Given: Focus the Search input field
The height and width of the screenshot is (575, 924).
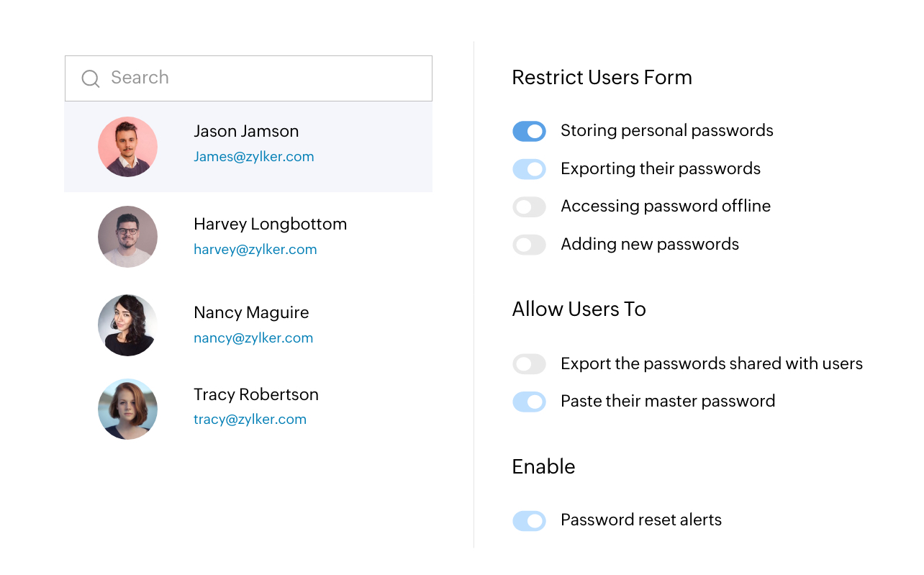Looking at the screenshot, I should tap(266, 78).
